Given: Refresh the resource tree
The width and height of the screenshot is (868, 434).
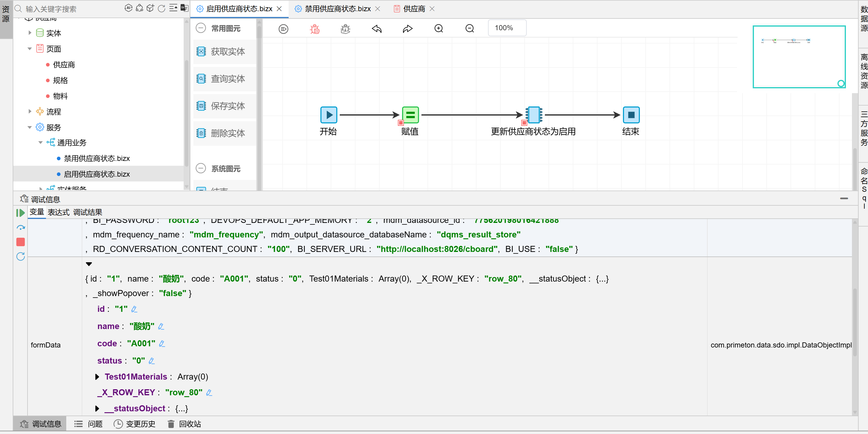Looking at the screenshot, I should [161, 8].
